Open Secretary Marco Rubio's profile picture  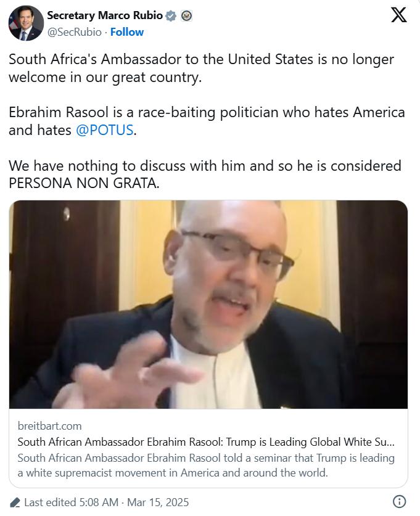[26, 23]
